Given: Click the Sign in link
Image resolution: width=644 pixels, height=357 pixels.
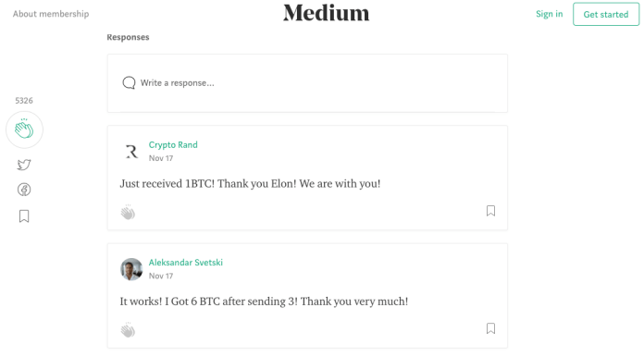Looking at the screenshot, I should (x=549, y=14).
